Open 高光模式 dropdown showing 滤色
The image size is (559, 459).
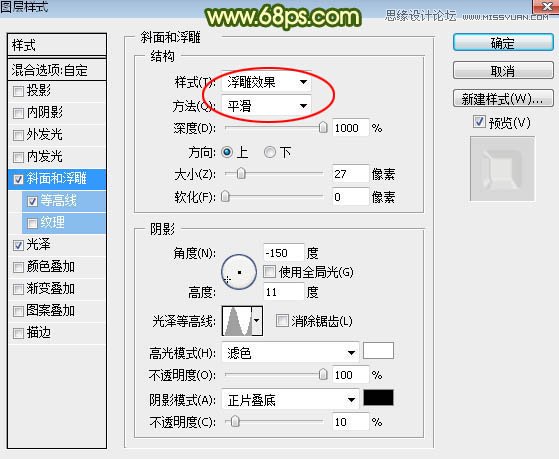[x=290, y=353]
